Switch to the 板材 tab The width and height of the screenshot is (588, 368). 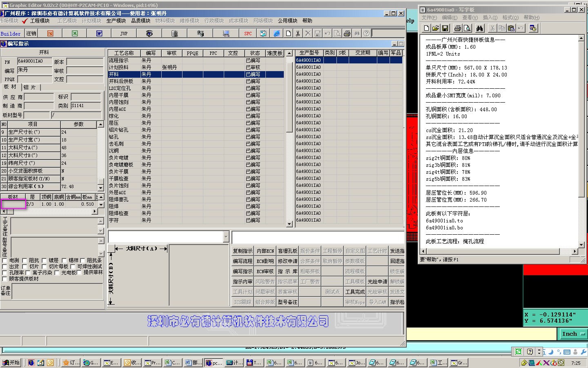pyautogui.click(x=10, y=87)
